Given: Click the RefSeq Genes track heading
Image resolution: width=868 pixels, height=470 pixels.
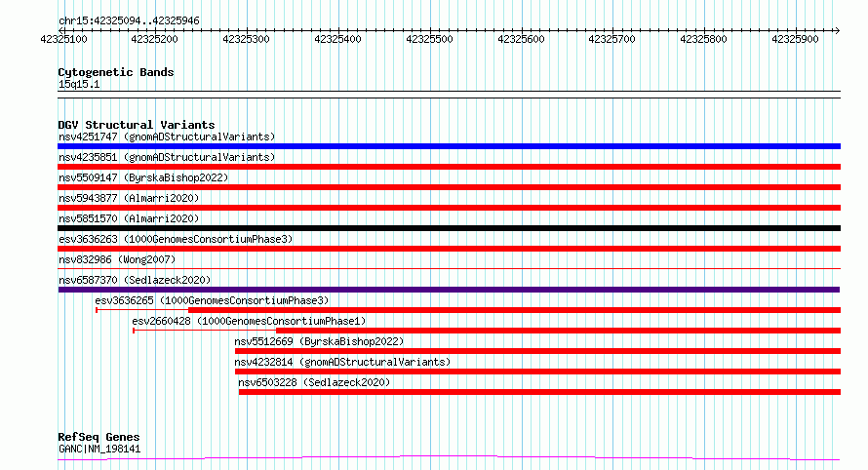Looking at the screenshot, I should coord(99,437).
